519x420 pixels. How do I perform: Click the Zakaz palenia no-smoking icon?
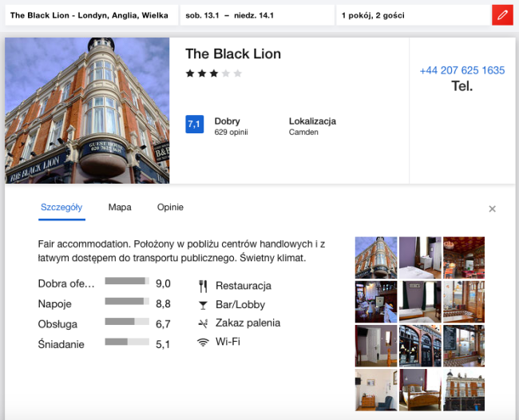[203, 323]
